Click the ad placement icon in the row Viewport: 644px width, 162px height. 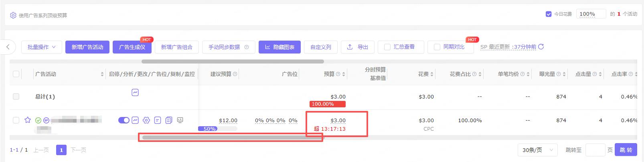tap(158, 120)
